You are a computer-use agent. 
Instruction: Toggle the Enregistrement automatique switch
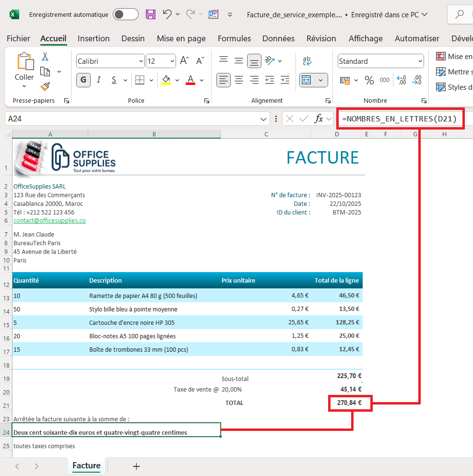125,14
